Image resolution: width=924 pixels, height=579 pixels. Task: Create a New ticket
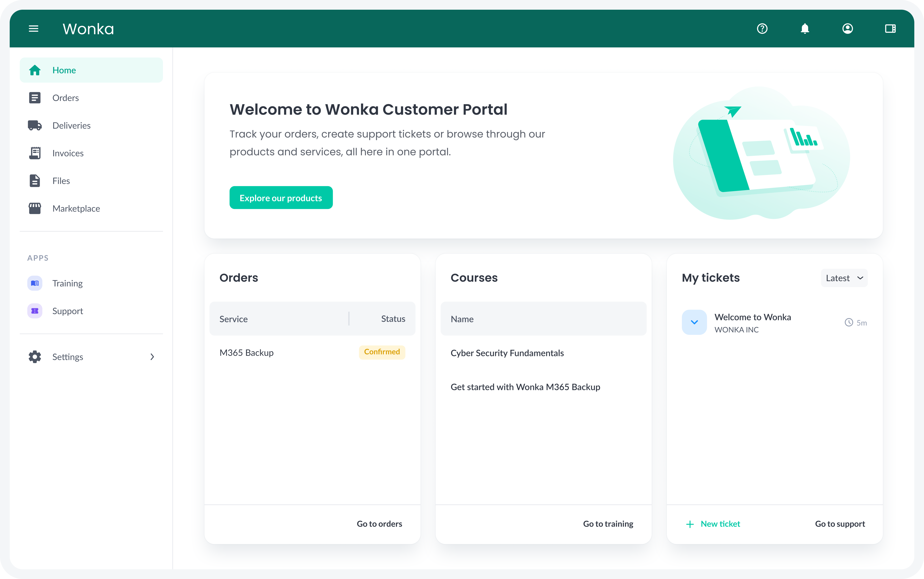pyautogui.click(x=714, y=524)
